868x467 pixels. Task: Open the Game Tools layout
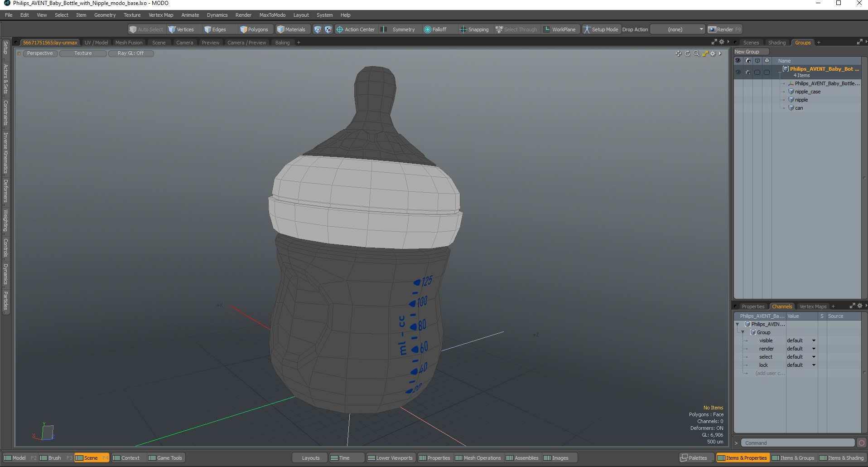pos(165,458)
